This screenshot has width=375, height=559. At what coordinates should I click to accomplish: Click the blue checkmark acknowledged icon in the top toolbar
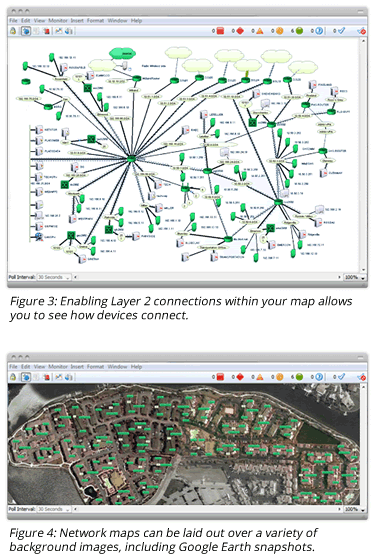341,31
